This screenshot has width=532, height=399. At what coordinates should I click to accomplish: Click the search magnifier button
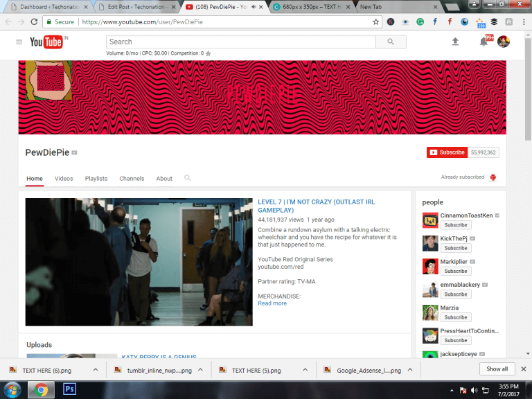(x=391, y=42)
